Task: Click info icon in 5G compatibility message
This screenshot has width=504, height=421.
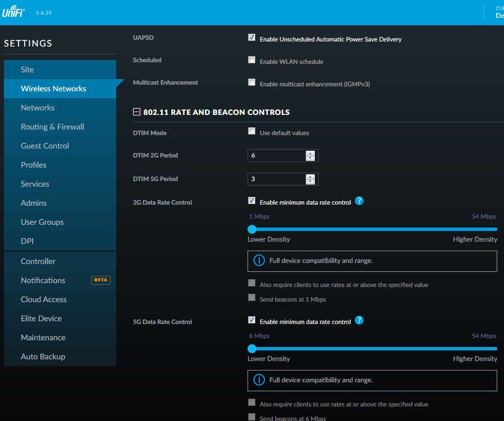Action: (x=259, y=380)
